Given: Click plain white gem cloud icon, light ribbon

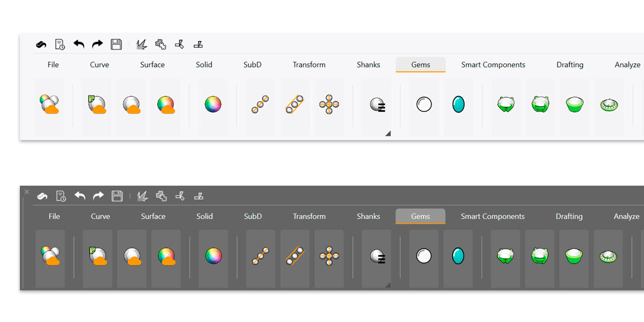Looking at the screenshot, I should point(131,104).
